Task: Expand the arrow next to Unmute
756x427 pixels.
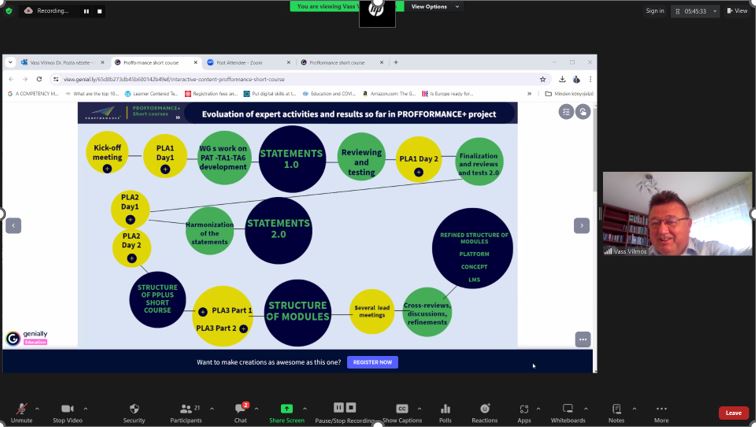Action: [x=37, y=408]
